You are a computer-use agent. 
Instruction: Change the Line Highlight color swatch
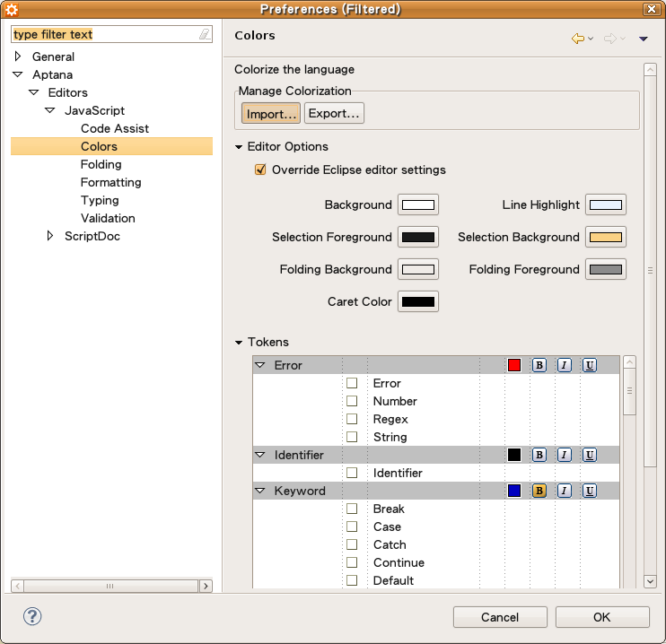[x=606, y=205]
